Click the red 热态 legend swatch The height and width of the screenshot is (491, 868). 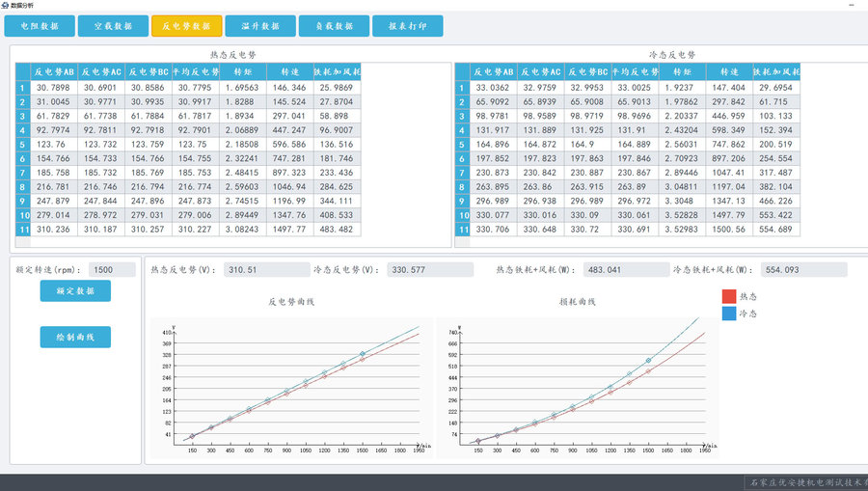click(x=729, y=296)
